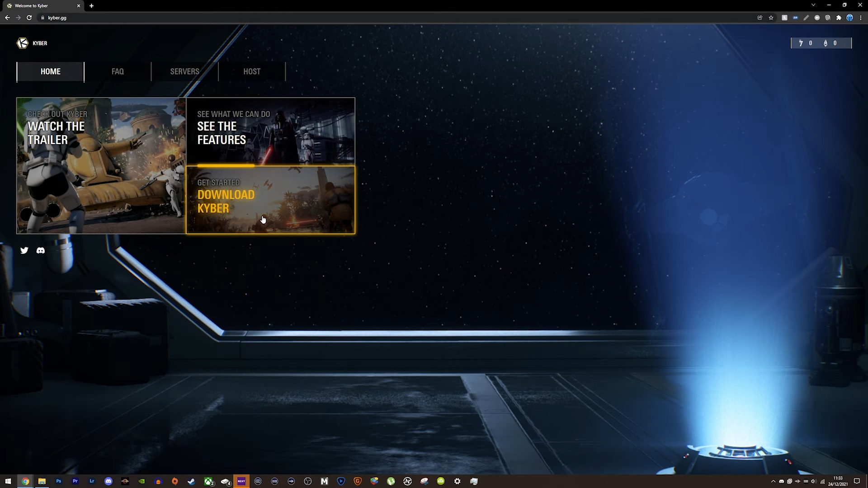Viewport: 868px width, 488px height.
Task: Select the HOME tab
Action: [x=51, y=71]
